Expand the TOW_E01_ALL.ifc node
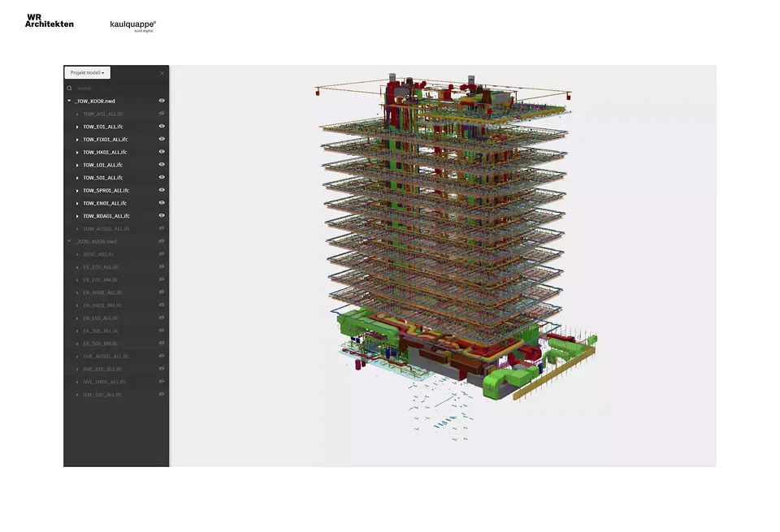The image size is (780, 532). click(77, 127)
